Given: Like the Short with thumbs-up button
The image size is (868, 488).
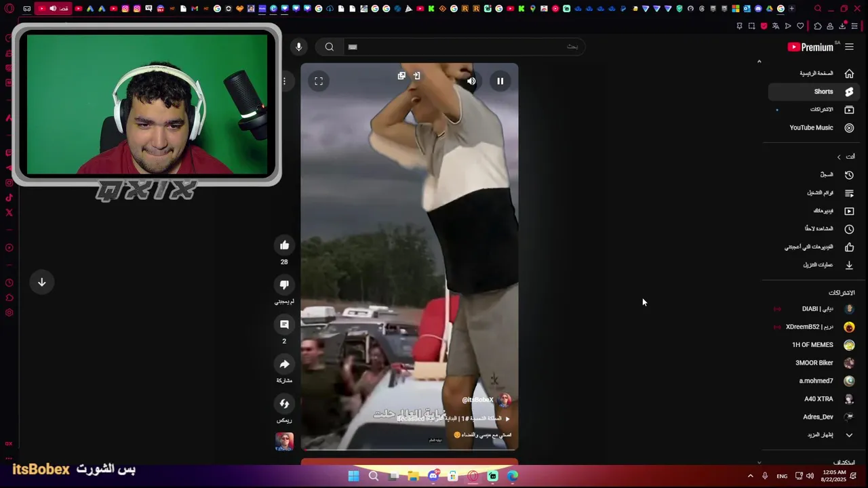Looking at the screenshot, I should [x=284, y=245].
